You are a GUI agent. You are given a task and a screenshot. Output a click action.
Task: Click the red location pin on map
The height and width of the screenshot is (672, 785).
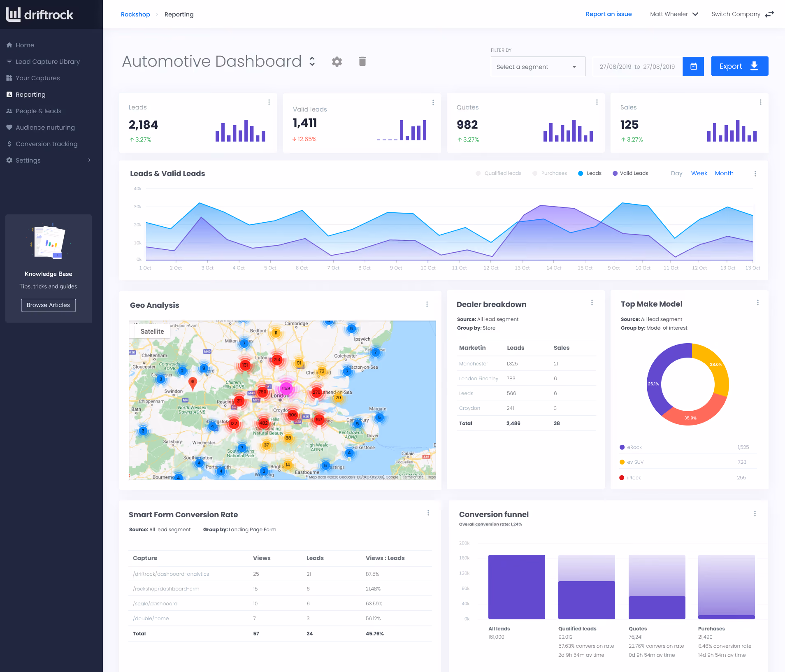pyautogui.click(x=193, y=384)
